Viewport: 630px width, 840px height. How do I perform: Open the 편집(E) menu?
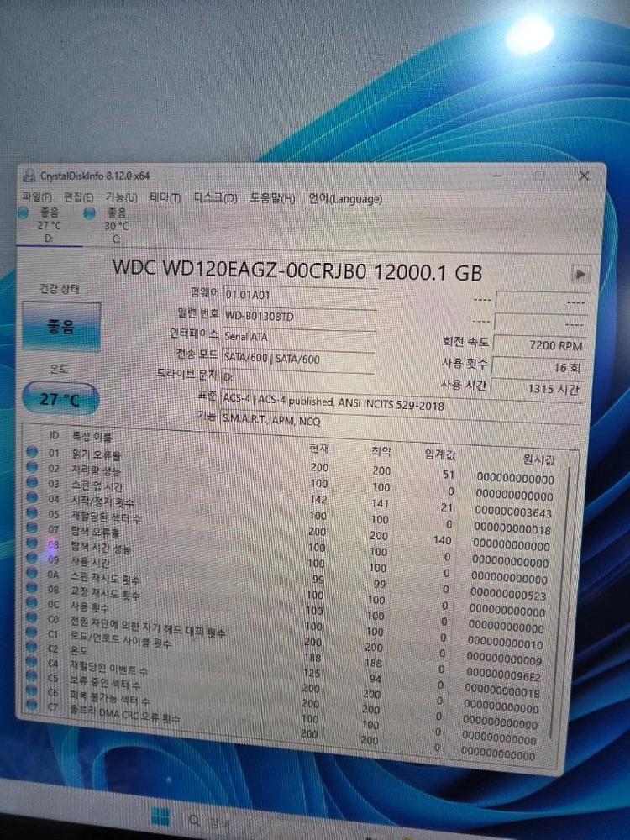[x=78, y=197]
